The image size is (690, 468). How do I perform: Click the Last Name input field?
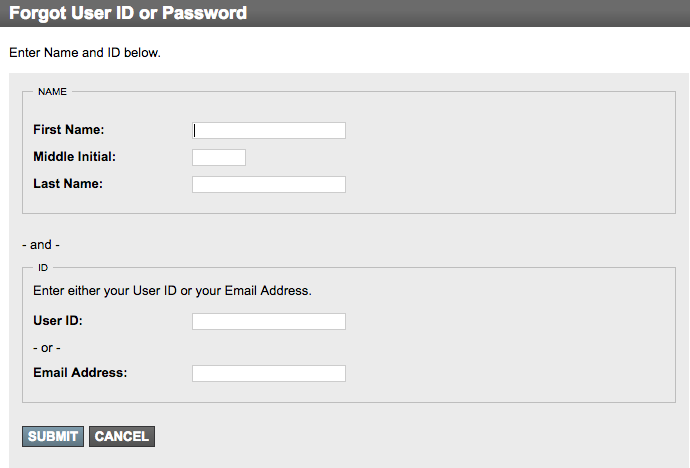point(269,184)
